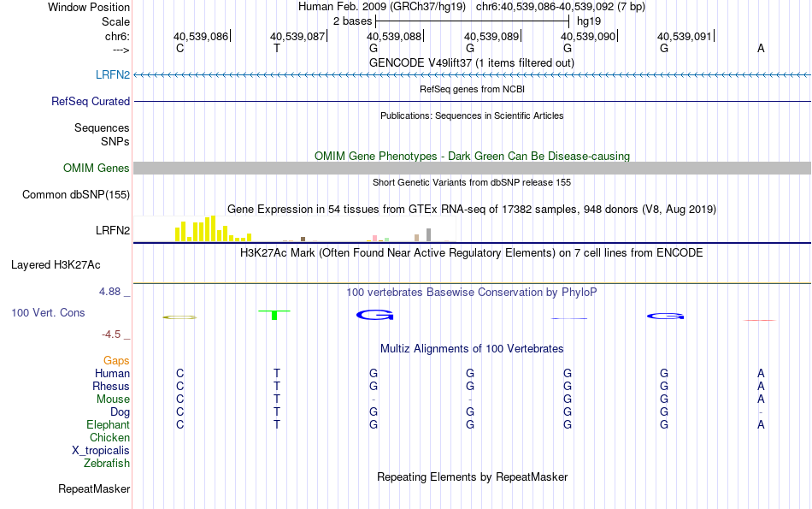Open the Repeating Elements by RepeatMasker title
The width and height of the screenshot is (812, 509).
pos(472,476)
